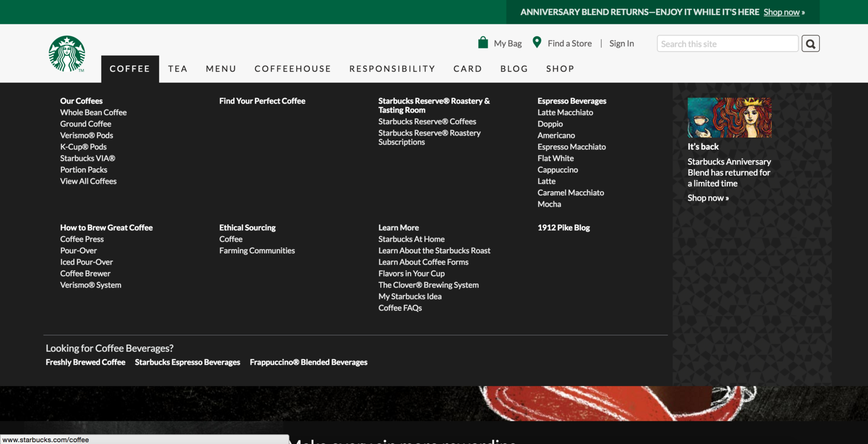The image size is (868, 444).
Task: Open Caramel Macchiato link
Action: click(571, 193)
